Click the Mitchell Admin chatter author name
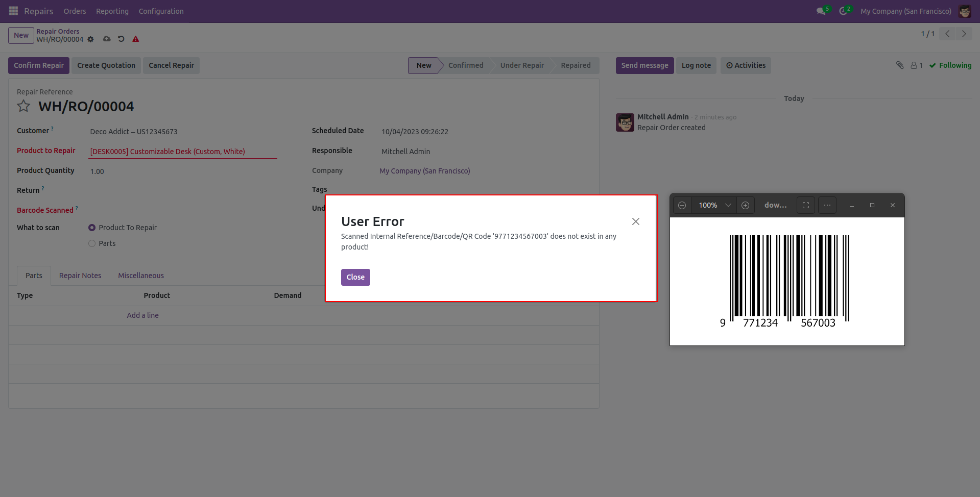Viewport: 980px width, 497px height. (663, 117)
